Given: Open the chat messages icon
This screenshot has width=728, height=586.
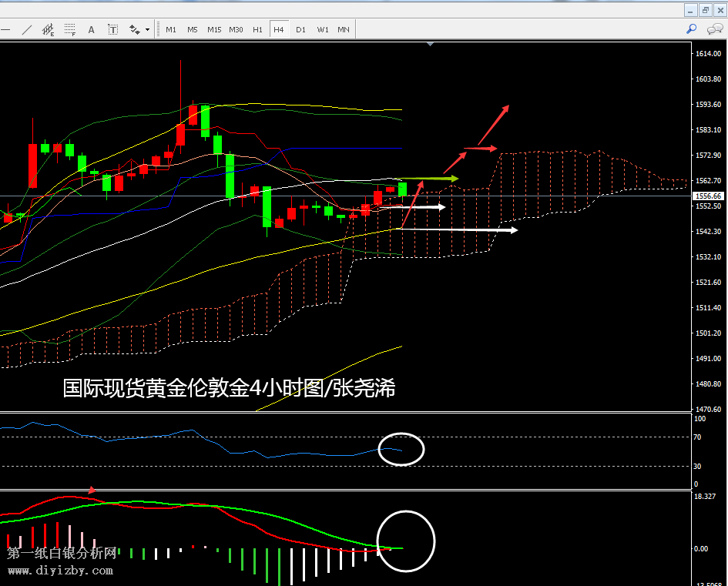Looking at the screenshot, I should 713,29.
